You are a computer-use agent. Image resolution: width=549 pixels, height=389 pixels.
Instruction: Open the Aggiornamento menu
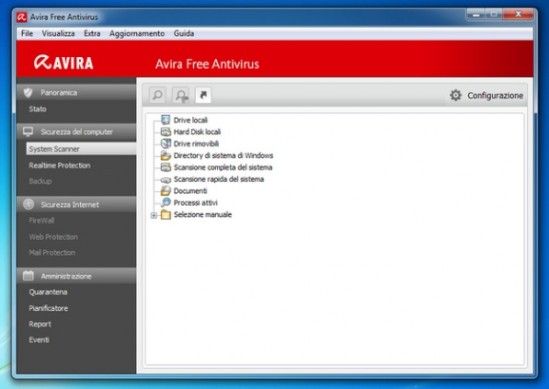click(x=137, y=33)
